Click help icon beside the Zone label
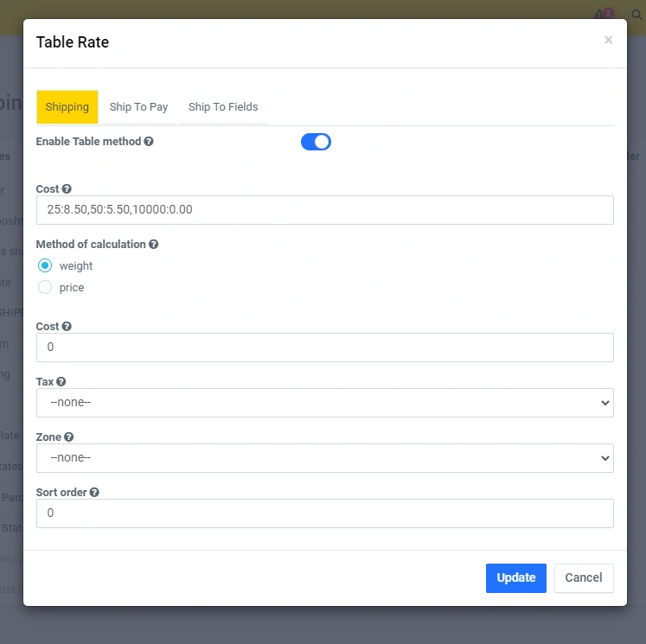646x644 pixels. pyautogui.click(x=69, y=437)
